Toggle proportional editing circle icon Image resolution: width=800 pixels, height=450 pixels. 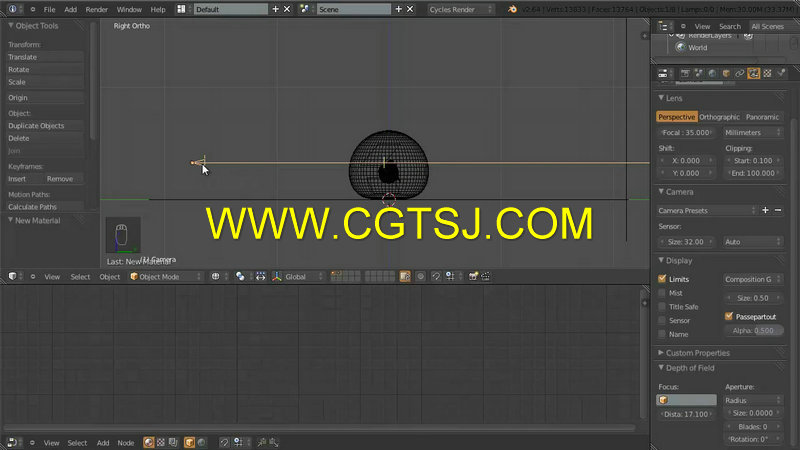tap(420, 277)
